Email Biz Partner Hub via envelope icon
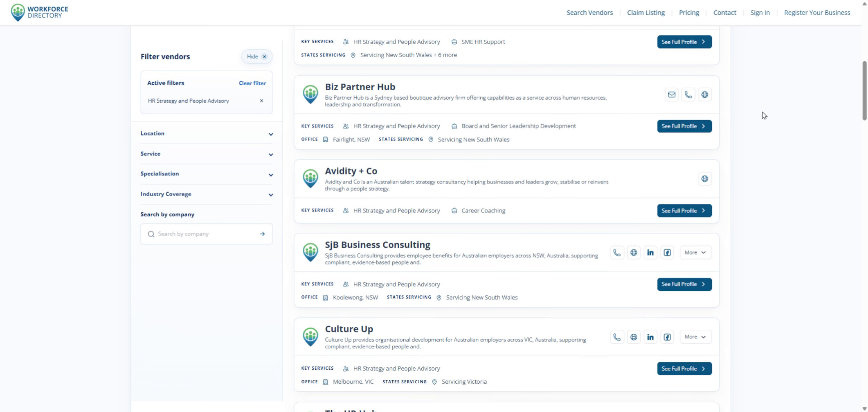Screen dimensions: 868x412 pos(672,95)
